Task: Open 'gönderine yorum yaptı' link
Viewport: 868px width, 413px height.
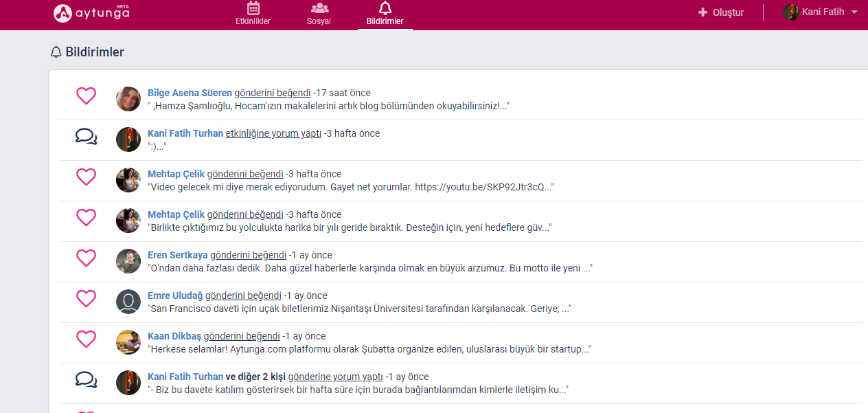Action: click(336, 377)
